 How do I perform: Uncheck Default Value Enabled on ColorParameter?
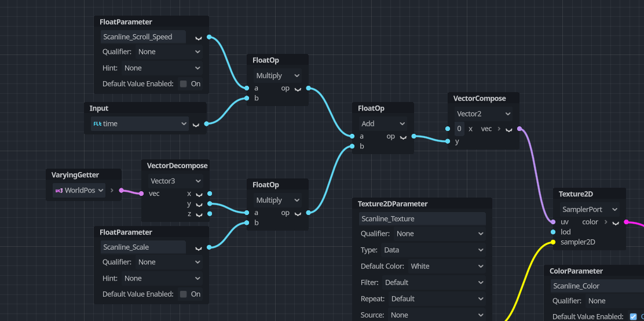[x=633, y=317]
